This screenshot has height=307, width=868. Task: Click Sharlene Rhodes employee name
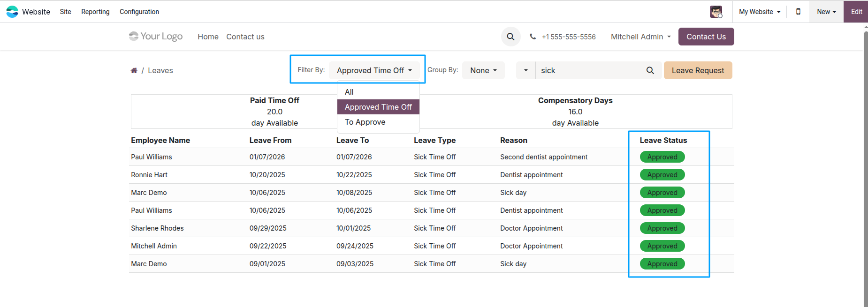pos(157,228)
